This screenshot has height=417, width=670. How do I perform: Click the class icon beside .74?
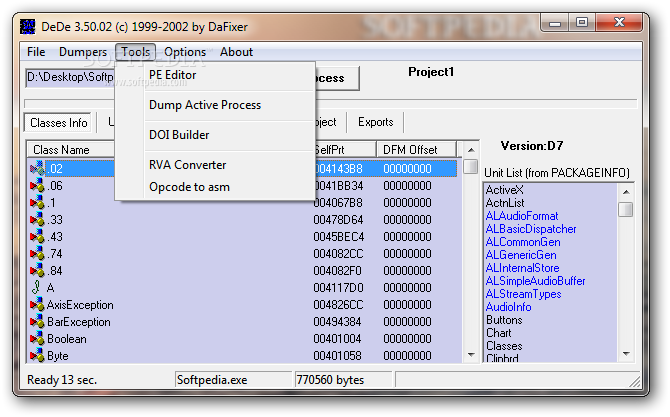pos(37,253)
